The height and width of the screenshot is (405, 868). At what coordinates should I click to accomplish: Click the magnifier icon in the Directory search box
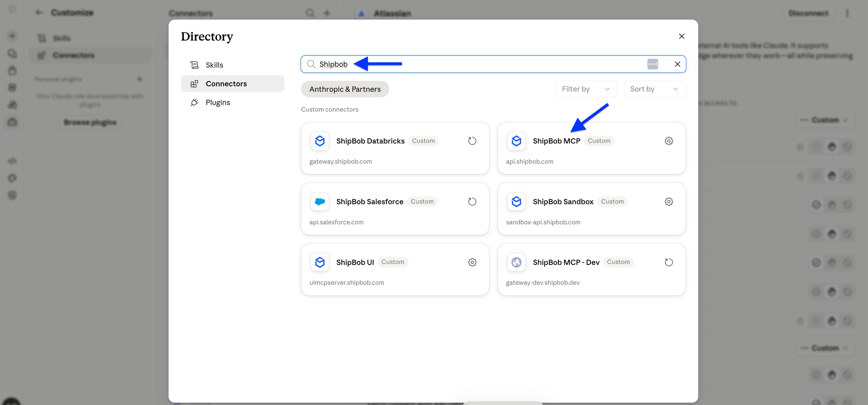311,64
